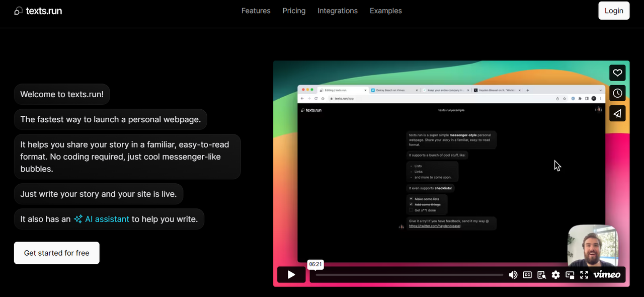This screenshot has width=644, height=297.
Task: Enable picture-in-picture mode
Action: point(570,275)
